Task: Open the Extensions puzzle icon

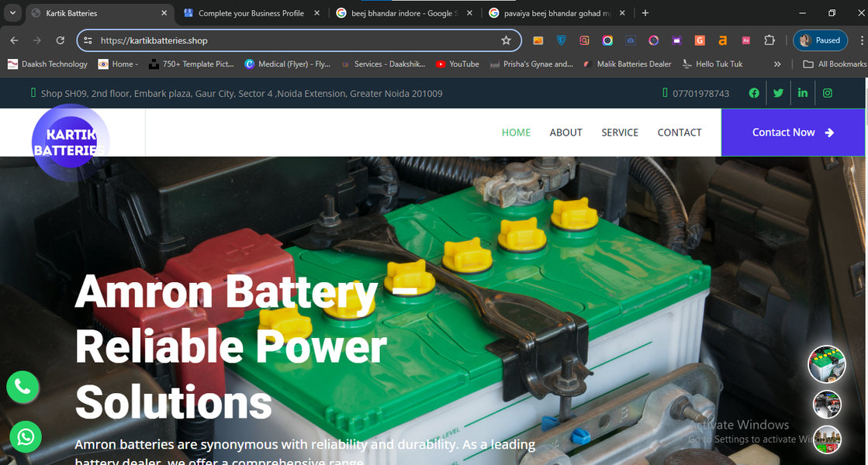Action: click(x=769, y=40)
